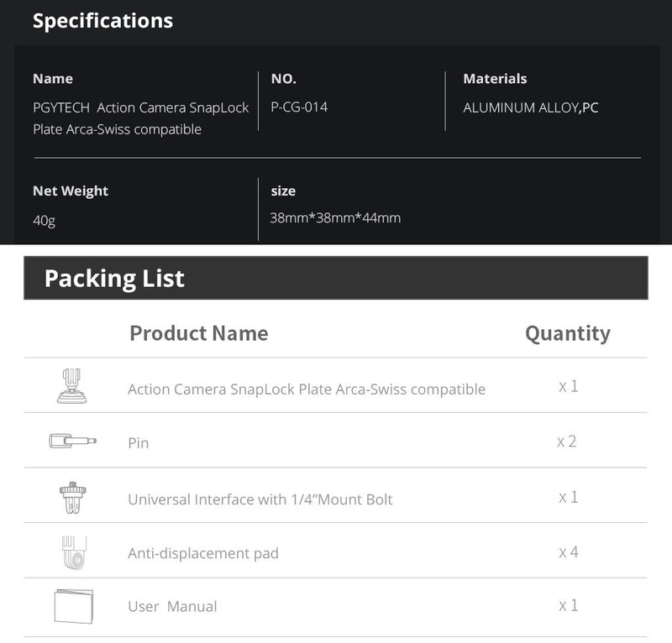Click the Universal Interface mount bolt icon
Screen dimensions: 672x643
[73, 498]
